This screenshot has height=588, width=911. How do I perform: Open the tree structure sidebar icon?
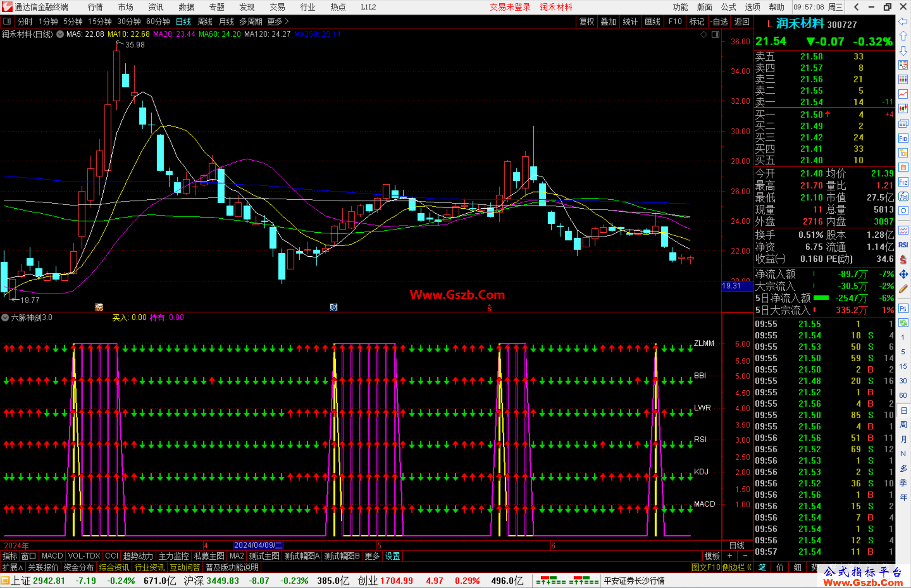click(903, 153)
